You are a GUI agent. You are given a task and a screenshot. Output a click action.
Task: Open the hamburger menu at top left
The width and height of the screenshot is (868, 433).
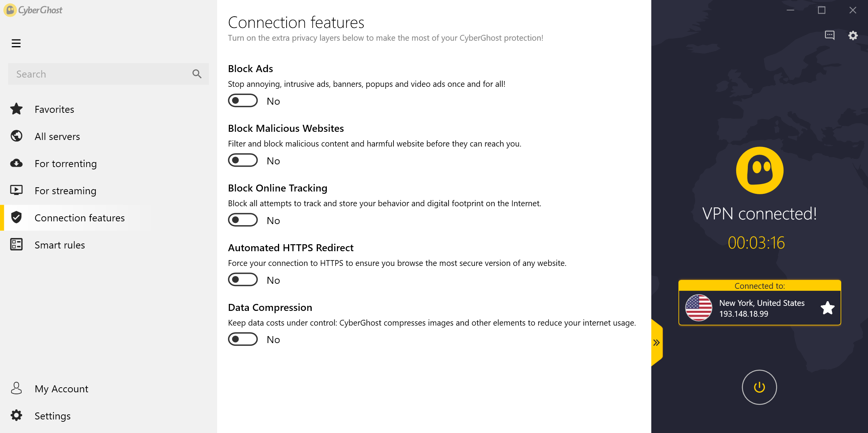tap(16, 43)
